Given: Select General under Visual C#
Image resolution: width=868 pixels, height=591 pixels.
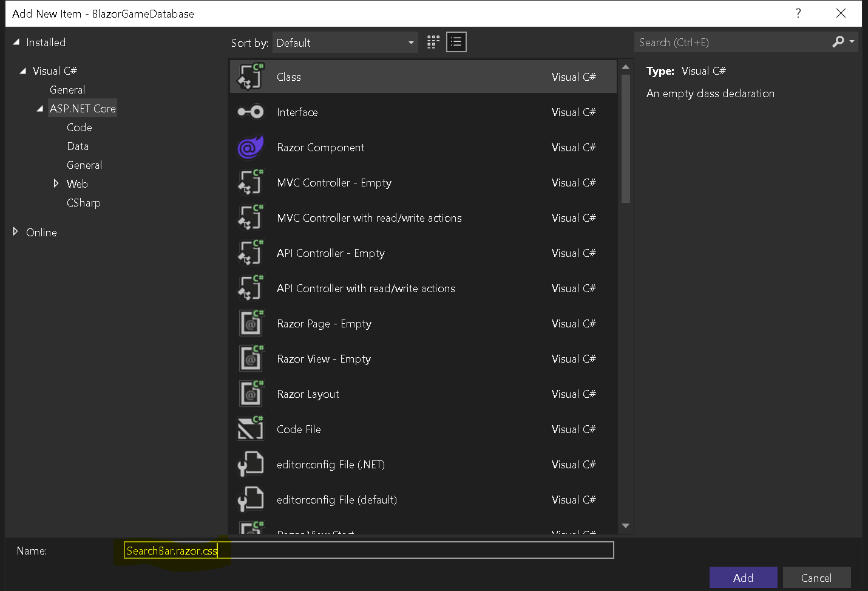Looking at the screenshot, I should pyautogui.click(x=67, y=90).
